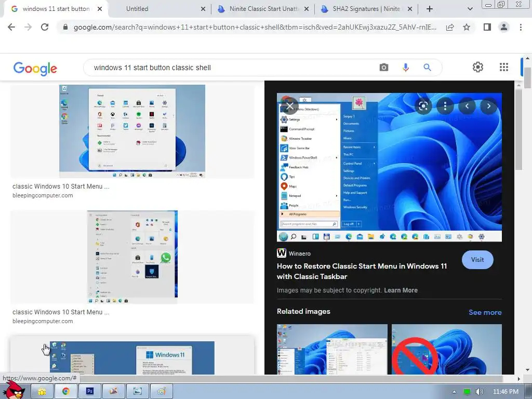Click See more related images
Viewport: 532px width, 399px height.
coord(485,312)
